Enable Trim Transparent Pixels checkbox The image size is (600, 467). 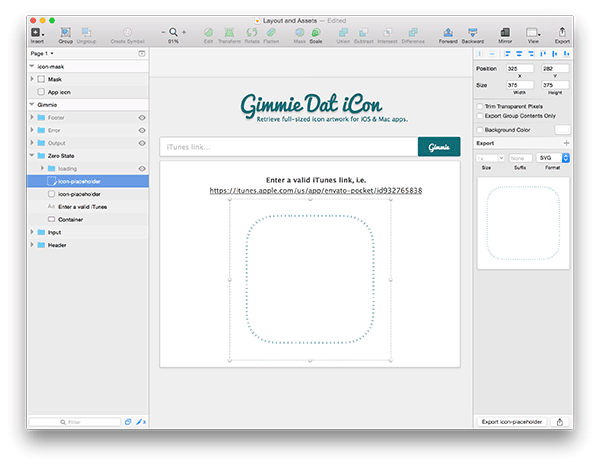(x=479, y=105)
